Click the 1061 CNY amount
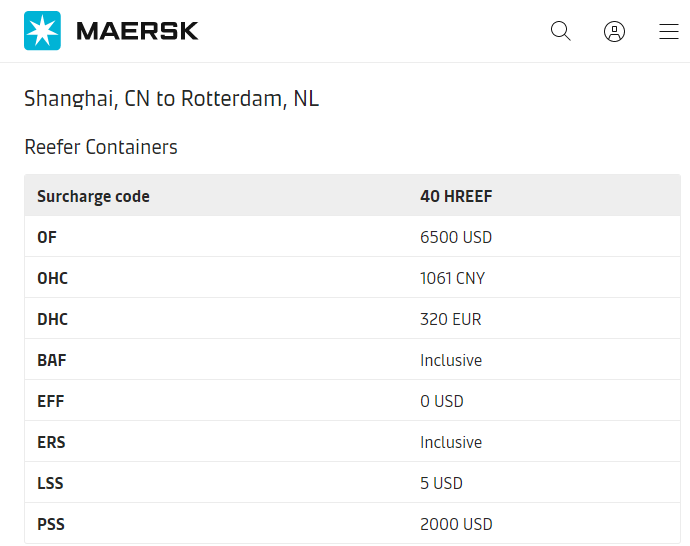Image resolution: width=690 pixels, height=546 pixels. pyautogui.click(x=453, y=278)
